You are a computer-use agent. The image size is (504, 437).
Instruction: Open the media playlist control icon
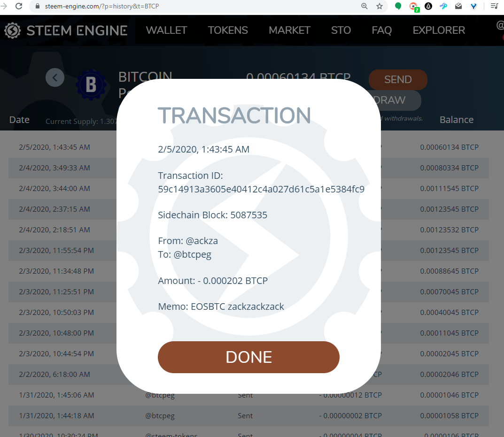pos(494,6)
